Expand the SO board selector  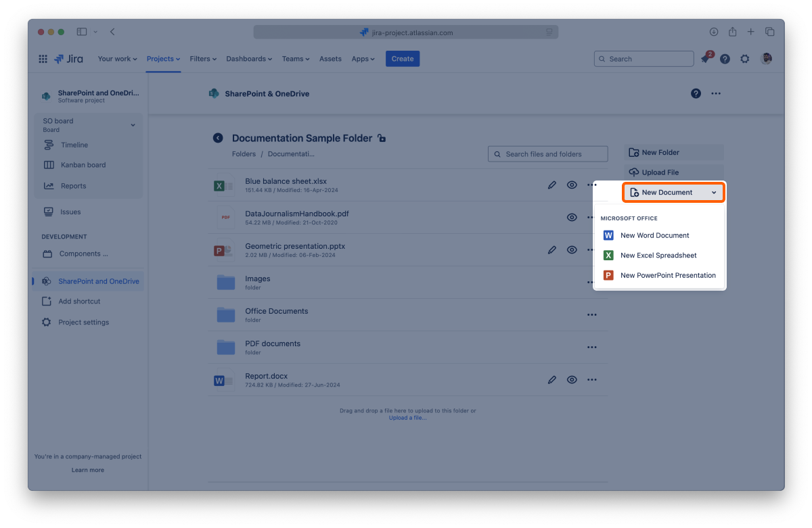coord(133,125)
